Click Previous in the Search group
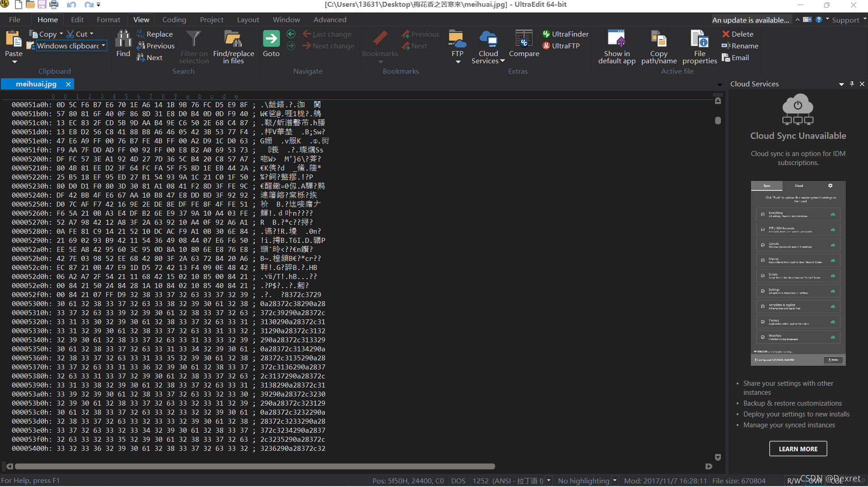Screen dimensions: 868x487 (x=156, y=46)
